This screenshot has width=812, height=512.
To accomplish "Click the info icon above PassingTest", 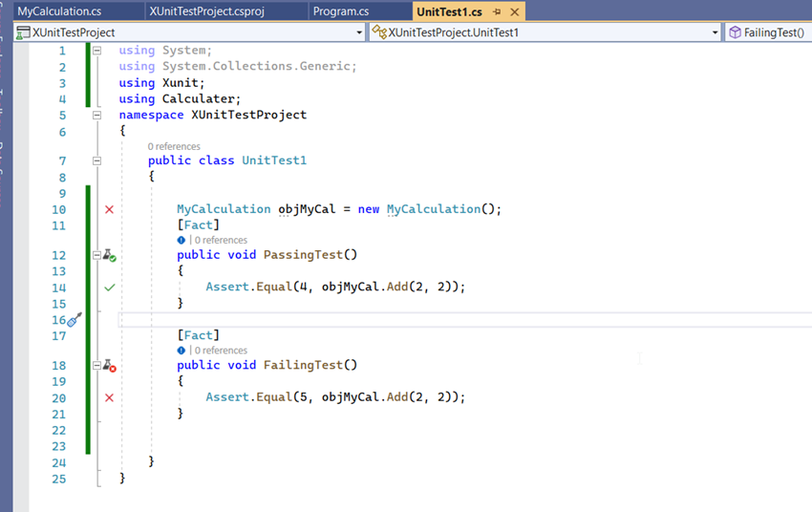I will pos(181,240).
